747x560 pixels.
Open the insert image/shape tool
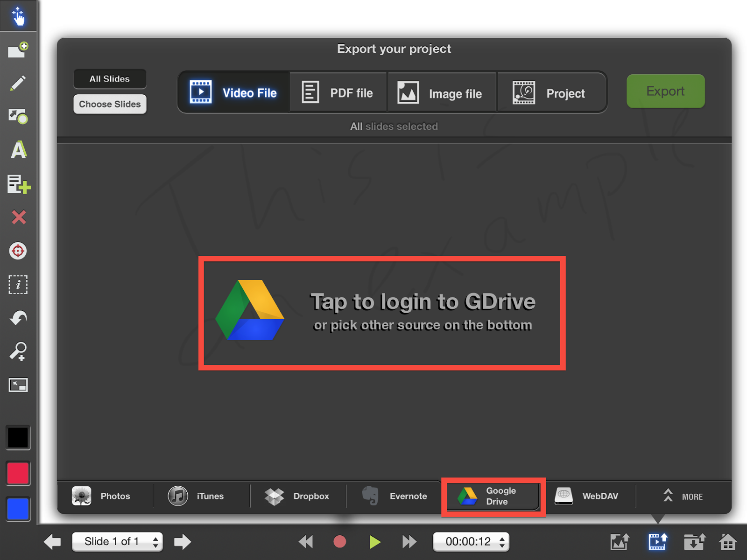[x=18, y=116]
